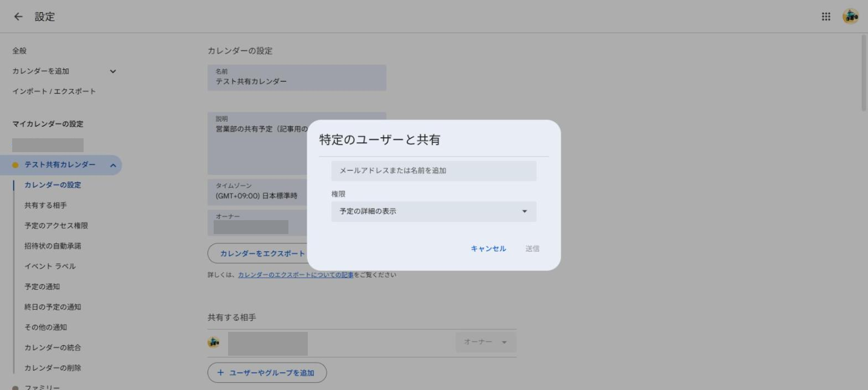Click the ユーザーやグループを追加 button
Screen dimensions: 868x390
(267, 373)
